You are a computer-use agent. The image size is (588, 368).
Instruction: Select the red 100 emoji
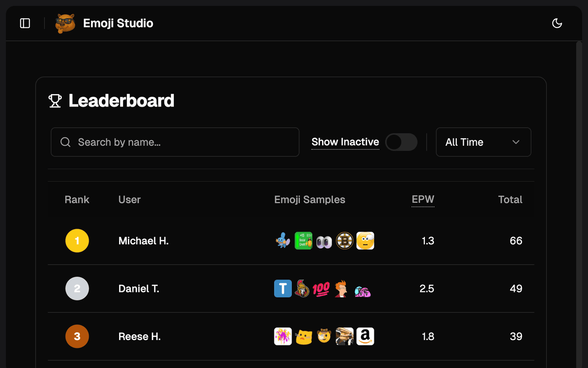click(x=321, y=289)
